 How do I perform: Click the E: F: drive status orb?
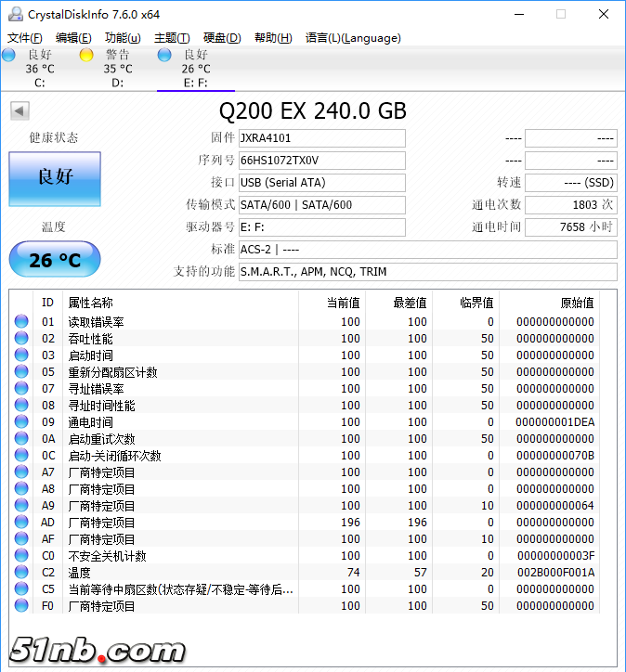(164, 56)
